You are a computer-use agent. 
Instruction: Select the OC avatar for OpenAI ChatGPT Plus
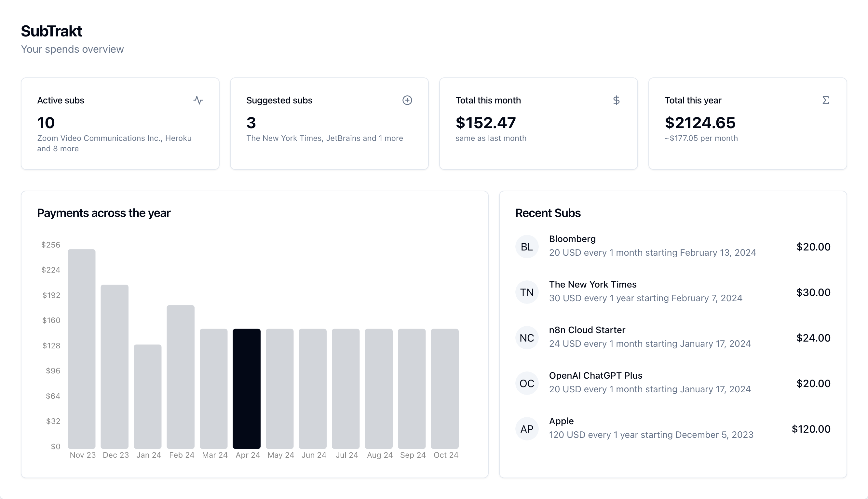point(527,383)
